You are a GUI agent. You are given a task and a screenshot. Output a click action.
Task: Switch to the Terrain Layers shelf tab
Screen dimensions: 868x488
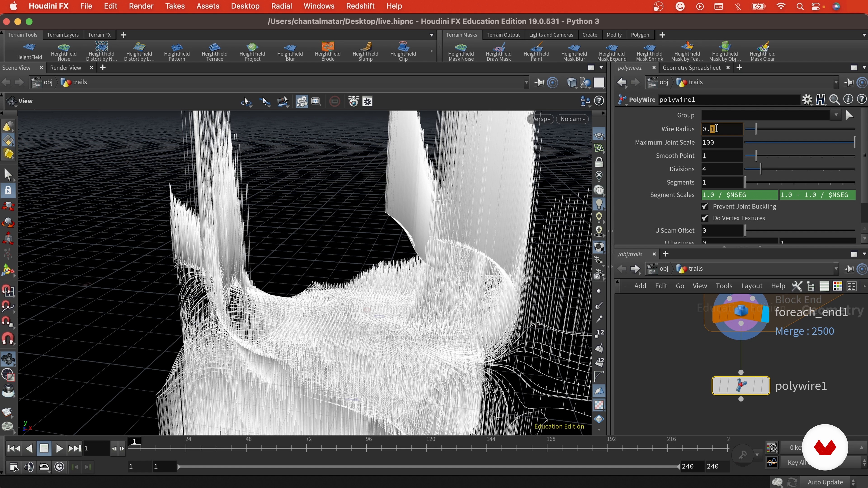pyautogui.click(x=63, y=35)
